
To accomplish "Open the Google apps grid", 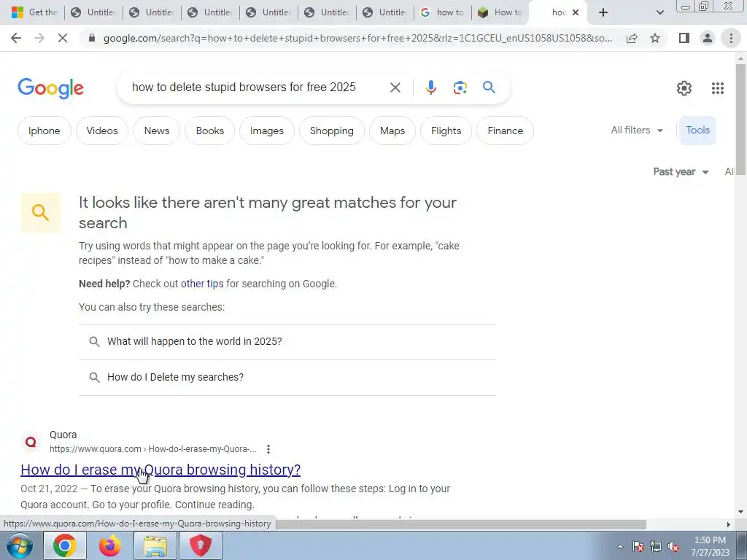I will 718,88.
